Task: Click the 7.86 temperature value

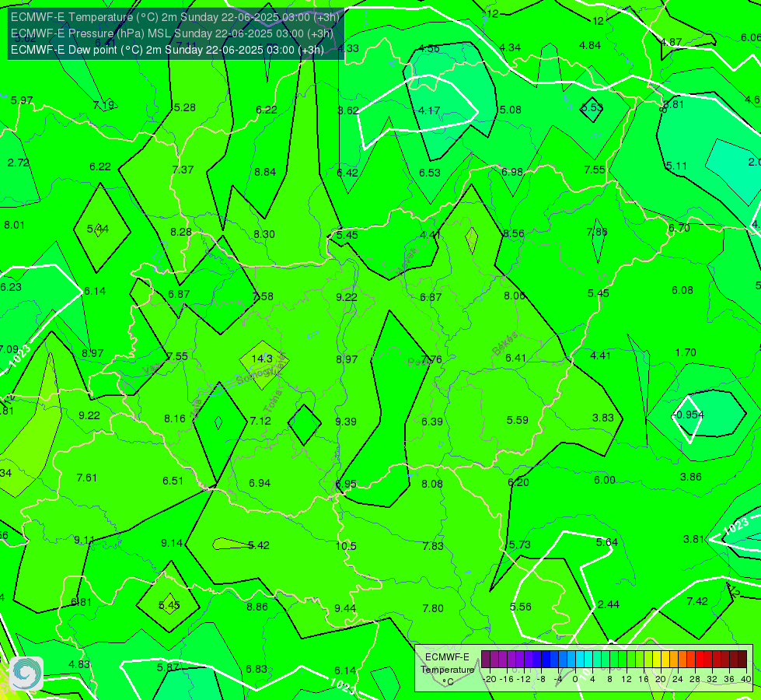Action: 597,232
